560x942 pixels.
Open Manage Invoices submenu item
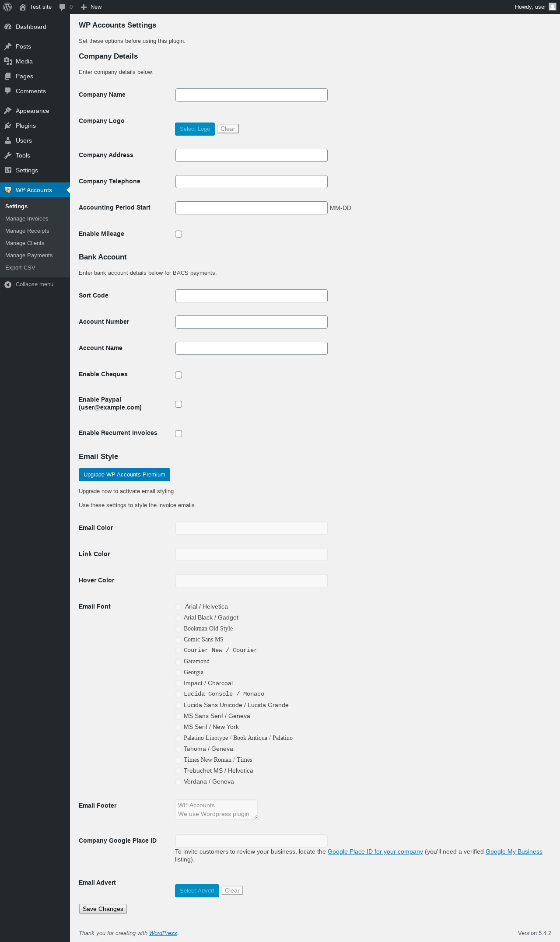[27, 219]
